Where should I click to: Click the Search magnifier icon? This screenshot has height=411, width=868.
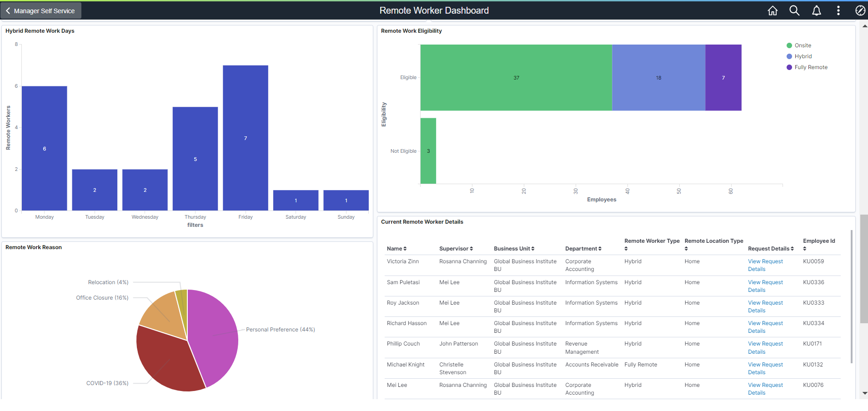(x=794, y=10)
